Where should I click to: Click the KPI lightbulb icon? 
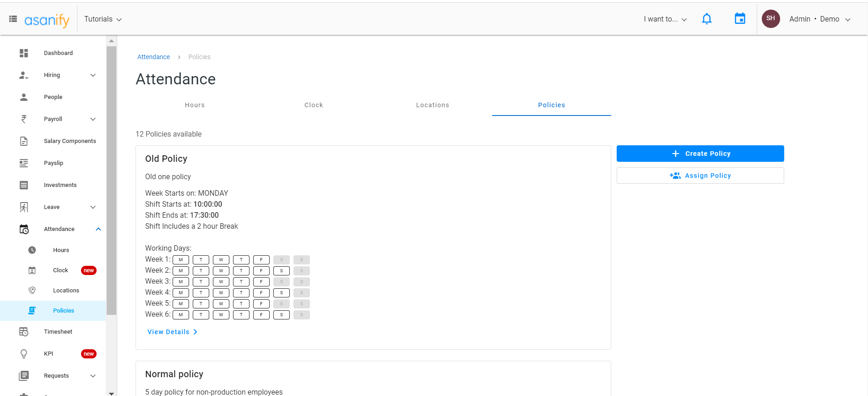[x=24, y=354]
